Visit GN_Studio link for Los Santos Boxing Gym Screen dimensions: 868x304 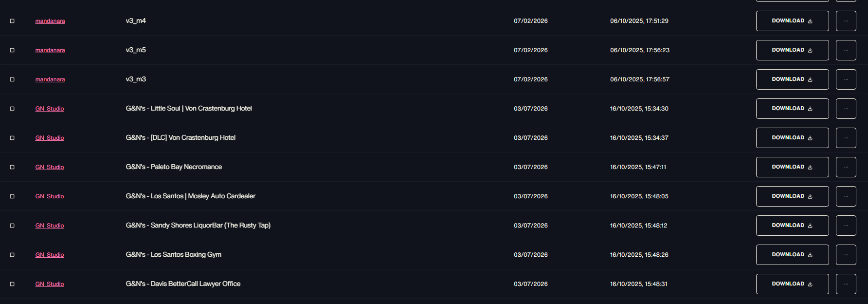tap(50, 255)
